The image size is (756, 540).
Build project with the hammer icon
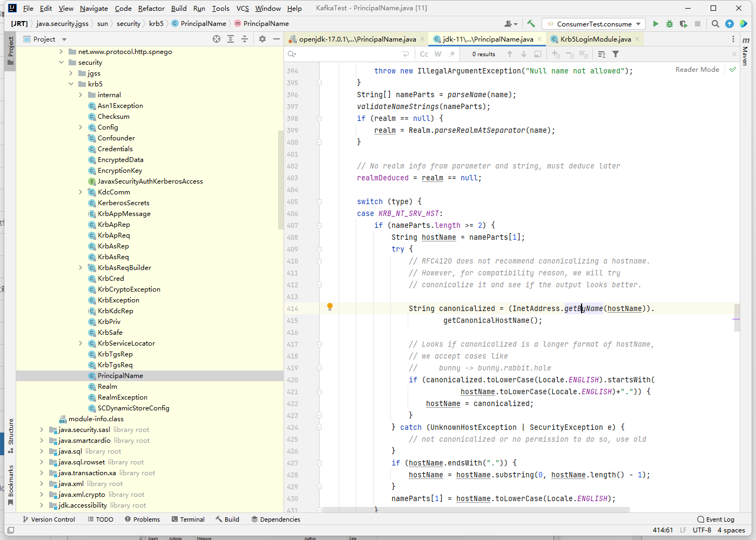(531, 24)
